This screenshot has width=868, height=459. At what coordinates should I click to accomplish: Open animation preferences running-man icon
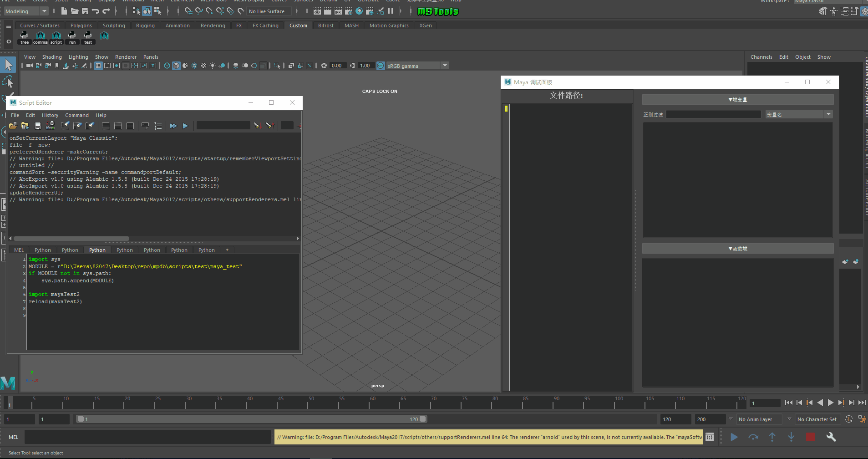click(862, 419)
